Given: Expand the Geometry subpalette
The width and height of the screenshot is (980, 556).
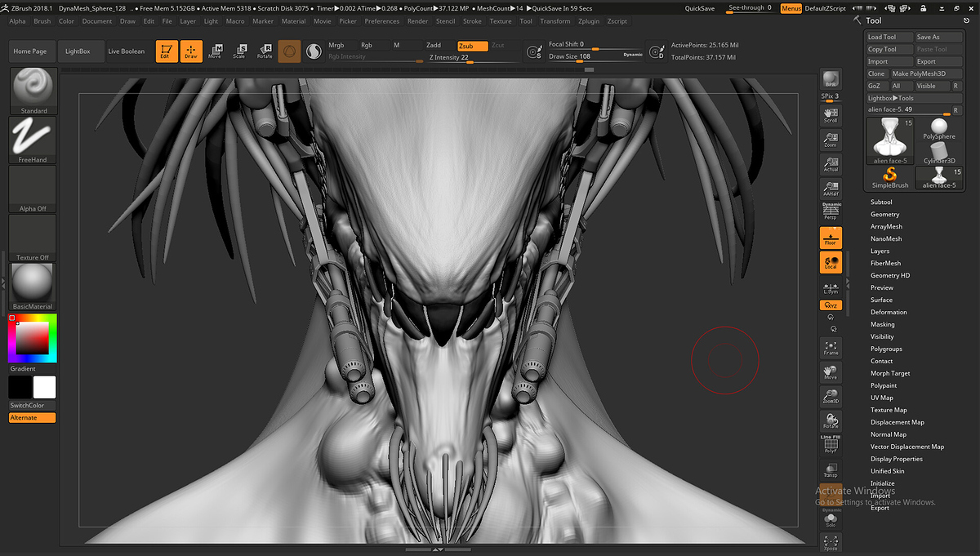Looking at the screenshot, I should pyautogui.click(x=884, y=214).
